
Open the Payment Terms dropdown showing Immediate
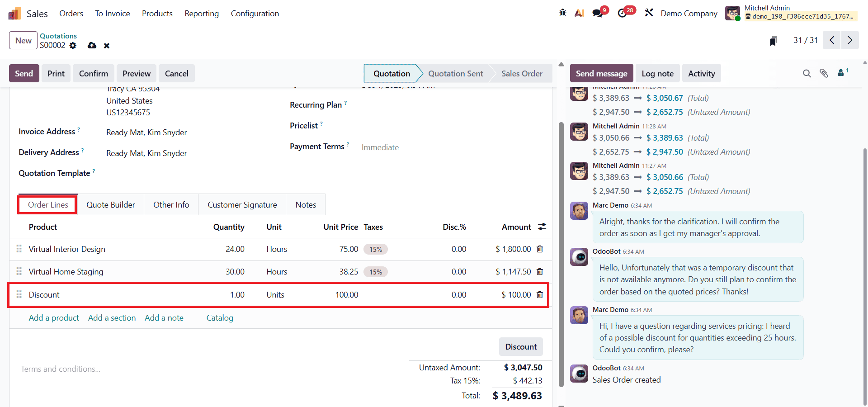click(x=380, y=147)
